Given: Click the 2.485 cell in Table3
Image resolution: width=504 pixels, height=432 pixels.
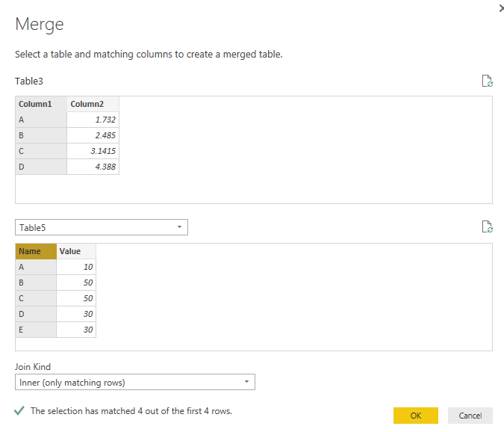Looking at the screenshot, I should (x=93, y=135).
